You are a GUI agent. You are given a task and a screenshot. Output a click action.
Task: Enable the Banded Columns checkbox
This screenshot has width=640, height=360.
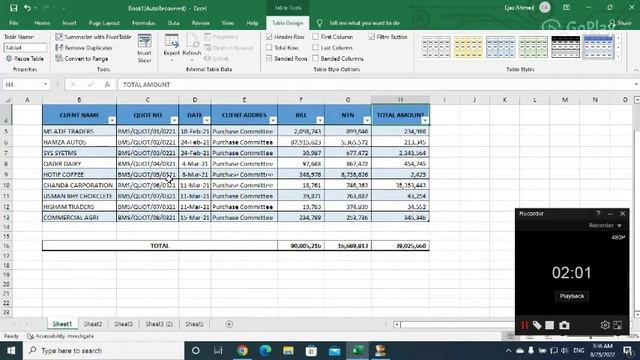(316, 58)
